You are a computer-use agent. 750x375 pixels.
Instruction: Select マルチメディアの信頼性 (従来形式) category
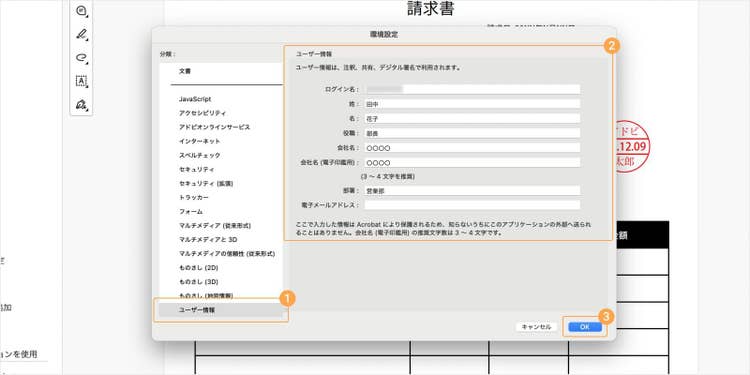(x=227, y=253)
